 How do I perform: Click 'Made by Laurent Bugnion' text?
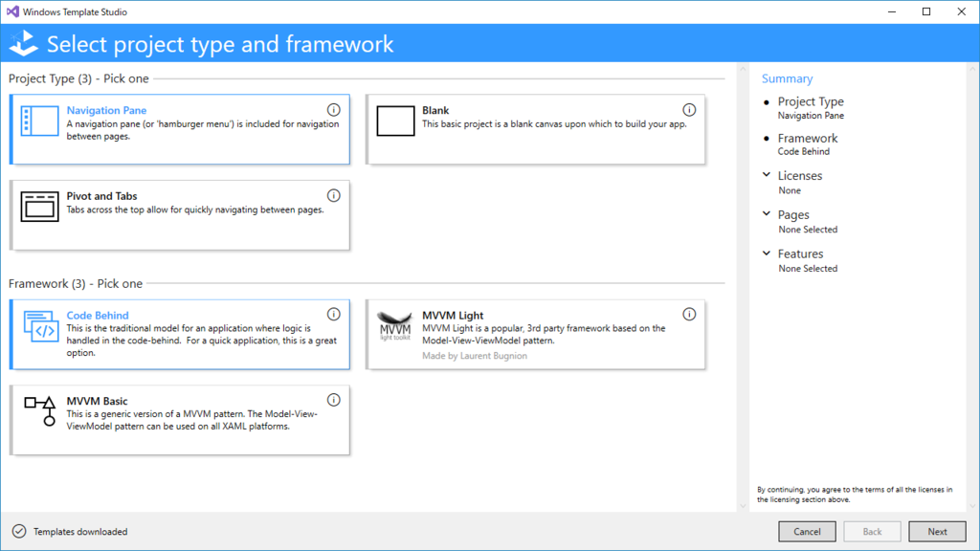pyautogui.click(x=475, y=356)
